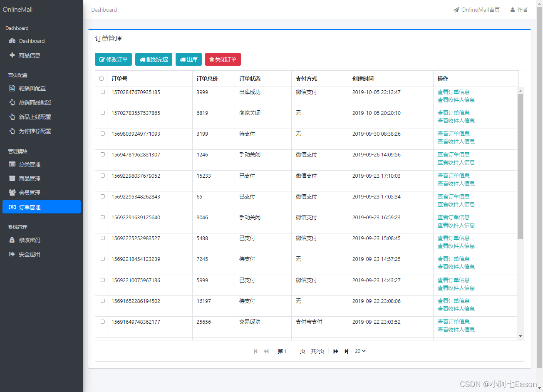Open the OnlineMall首页 link in top bar
The width and height of the screenshot is (543, 392).
tap(477, 10)
